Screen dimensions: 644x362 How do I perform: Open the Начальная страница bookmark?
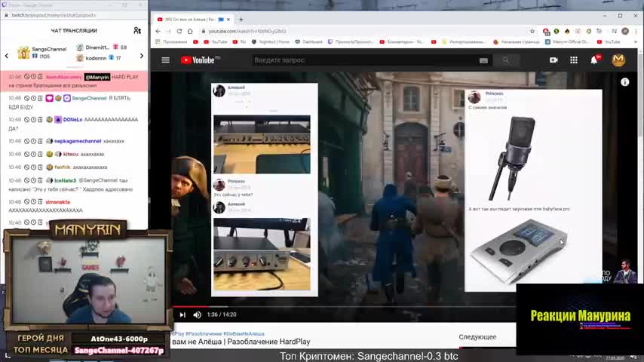tap(517, 42)
